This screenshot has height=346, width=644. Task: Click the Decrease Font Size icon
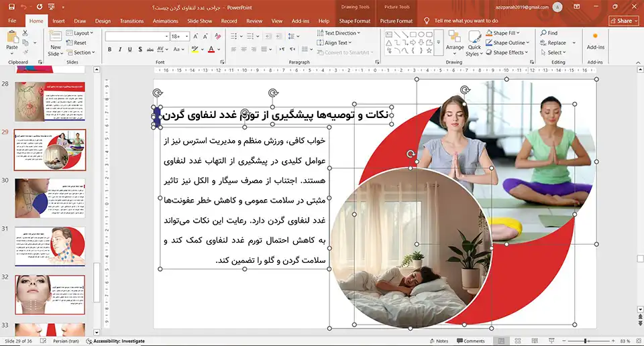pyautogui.click(x=205, y=36)
